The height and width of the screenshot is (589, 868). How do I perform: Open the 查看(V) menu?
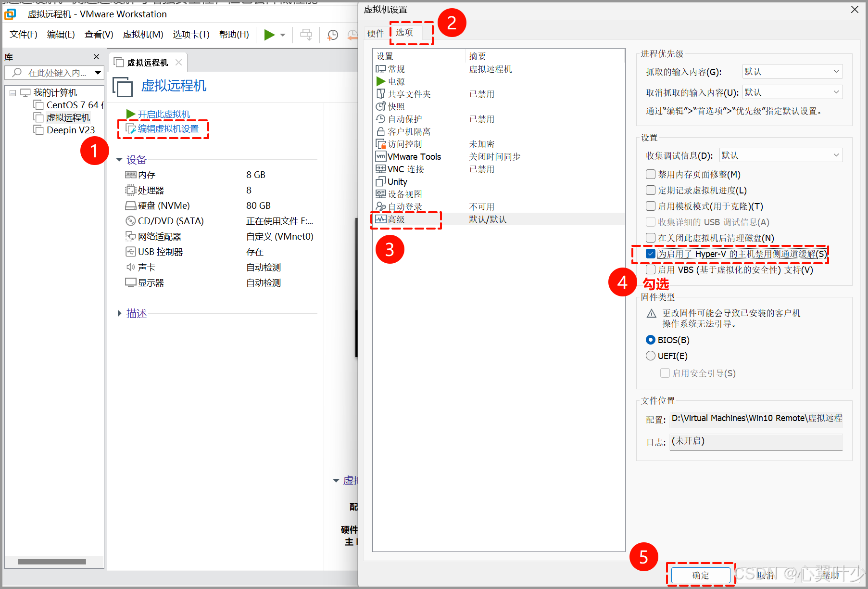pyautogui.click(x=99, y=35)
